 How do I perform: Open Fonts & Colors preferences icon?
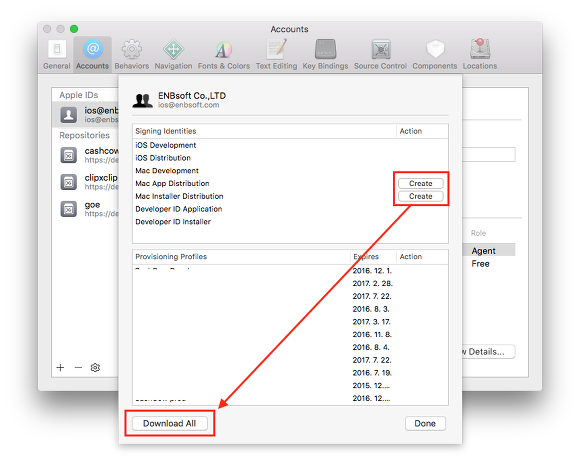(x=223, y=50)
